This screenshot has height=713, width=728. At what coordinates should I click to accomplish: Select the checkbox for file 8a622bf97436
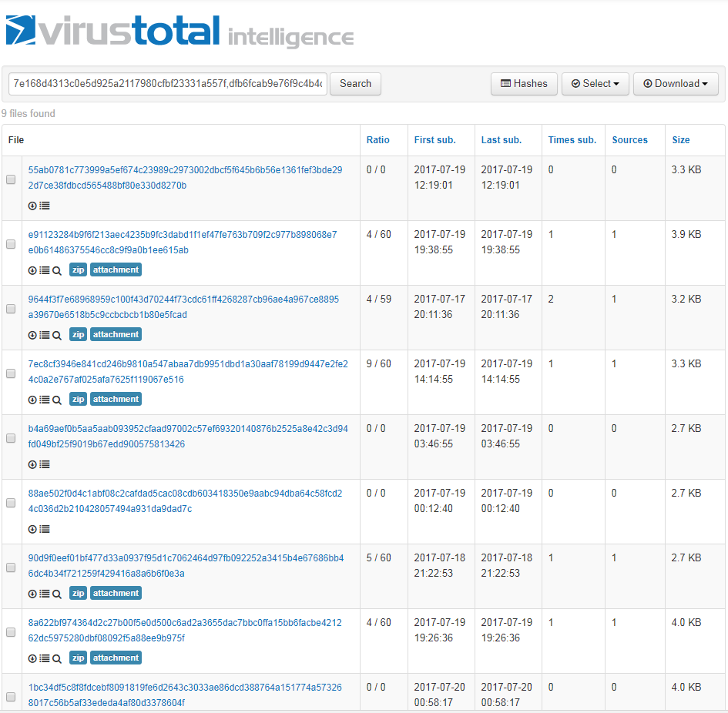point(11,632)
